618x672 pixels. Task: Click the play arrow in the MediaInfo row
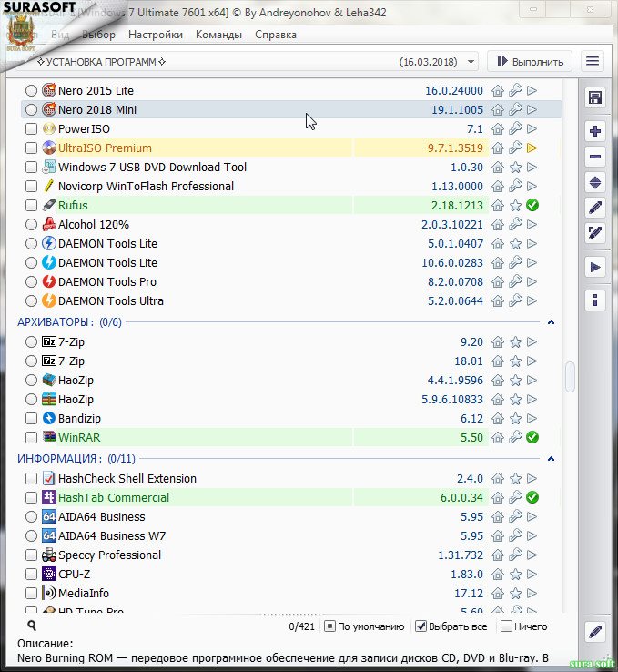532,594
